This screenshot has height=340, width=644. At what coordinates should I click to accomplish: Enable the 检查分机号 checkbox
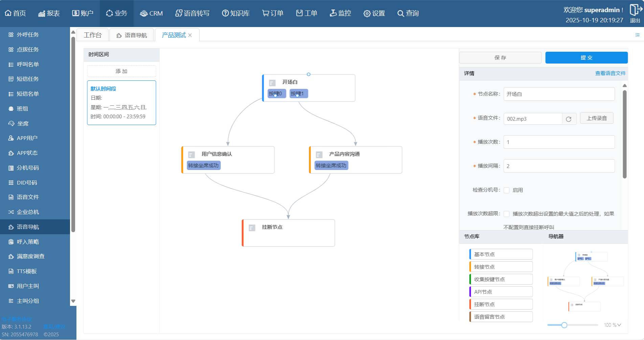[x=506, y=190]
